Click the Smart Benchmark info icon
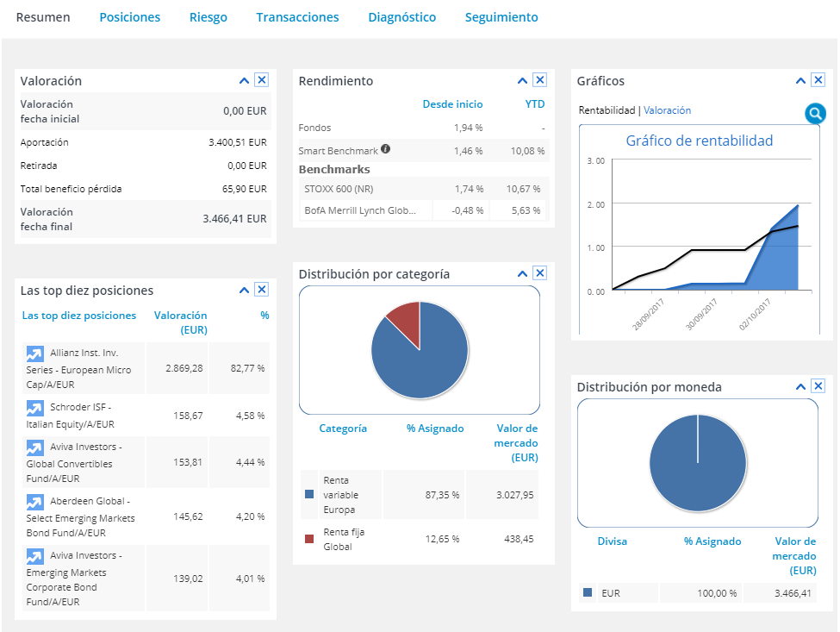Image resolution: width=840 pixels, height=632 pixels. [385, 149]
